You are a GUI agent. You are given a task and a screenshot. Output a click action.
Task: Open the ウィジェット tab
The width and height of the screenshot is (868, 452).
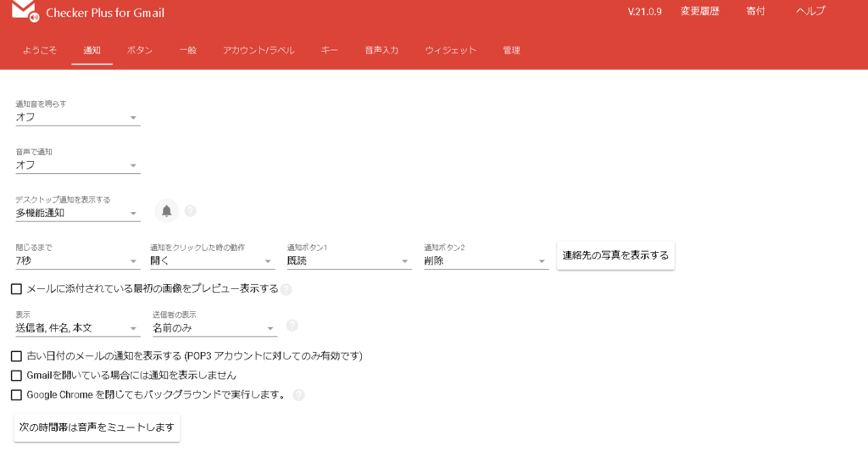click(451, 50)
